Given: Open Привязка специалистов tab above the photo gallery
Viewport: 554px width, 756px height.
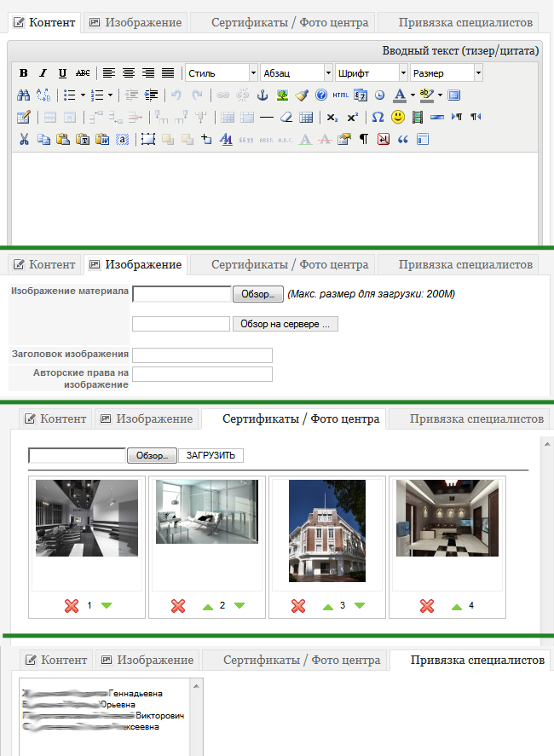Looking at the screenshot, I should coord(469,419).
